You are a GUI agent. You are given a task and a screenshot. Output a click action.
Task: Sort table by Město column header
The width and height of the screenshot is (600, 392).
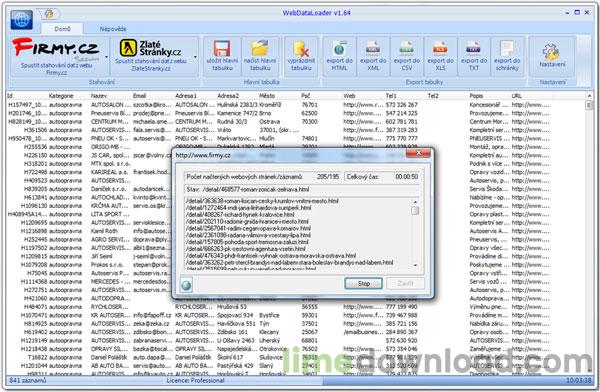[280, 96]
